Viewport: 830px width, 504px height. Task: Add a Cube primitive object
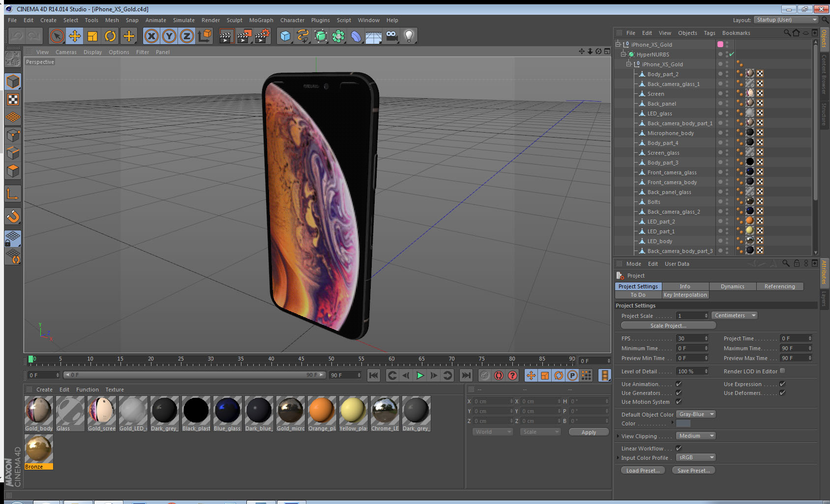tap(286, 36)
